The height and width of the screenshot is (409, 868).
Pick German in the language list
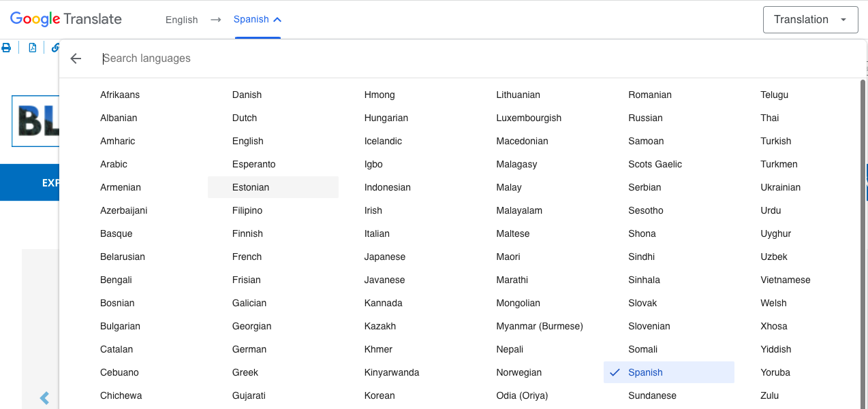click(249, 349)
